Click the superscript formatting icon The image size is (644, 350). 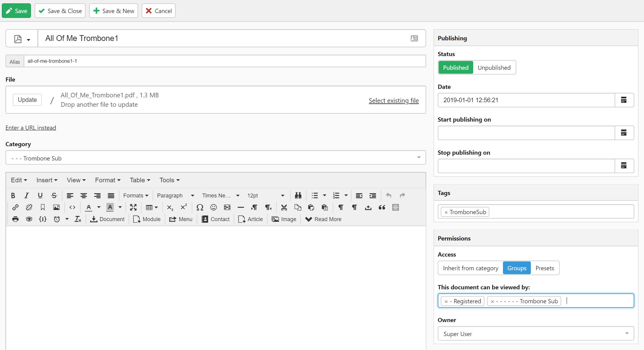click(x=183, y=207)
